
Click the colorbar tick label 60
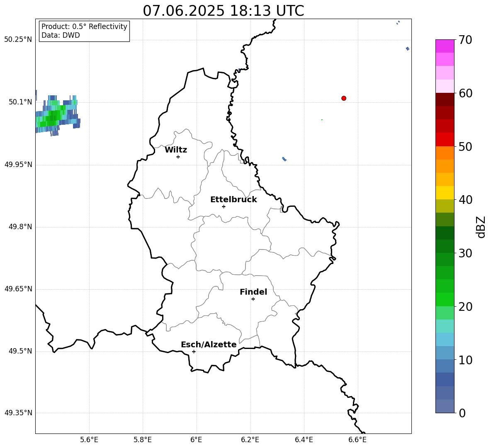click(465, 93)
